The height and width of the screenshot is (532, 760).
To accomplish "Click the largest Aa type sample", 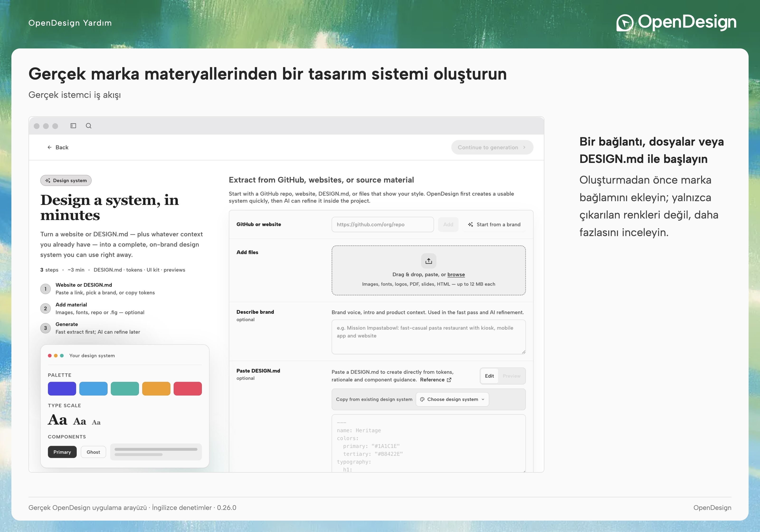I will [58, 420].
